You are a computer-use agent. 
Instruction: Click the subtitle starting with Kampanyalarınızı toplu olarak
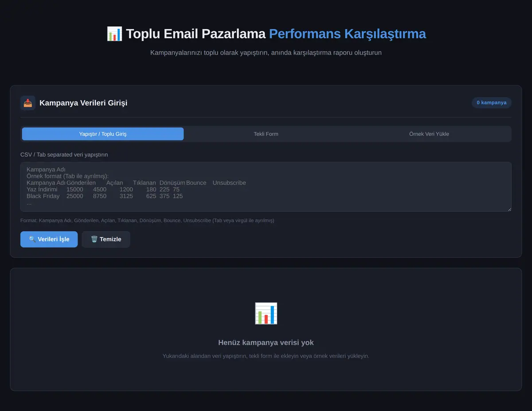pyautogui.click(x=266, y=53)
